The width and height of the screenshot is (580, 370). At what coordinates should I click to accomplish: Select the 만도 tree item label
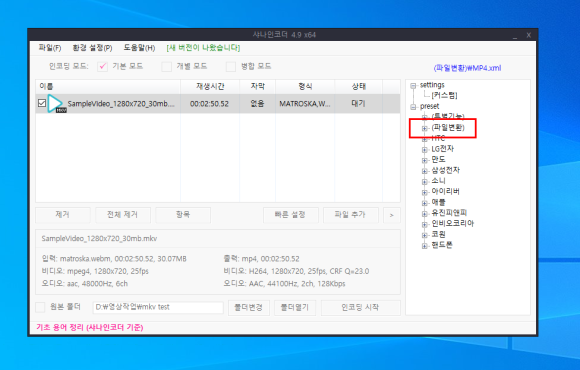click(438, 159)
